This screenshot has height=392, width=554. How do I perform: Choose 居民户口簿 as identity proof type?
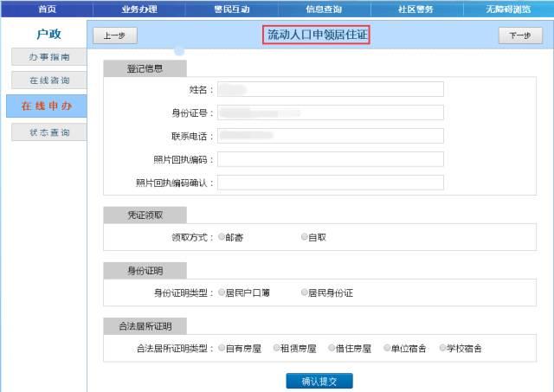pyautogui.click(x=222, y=292)
